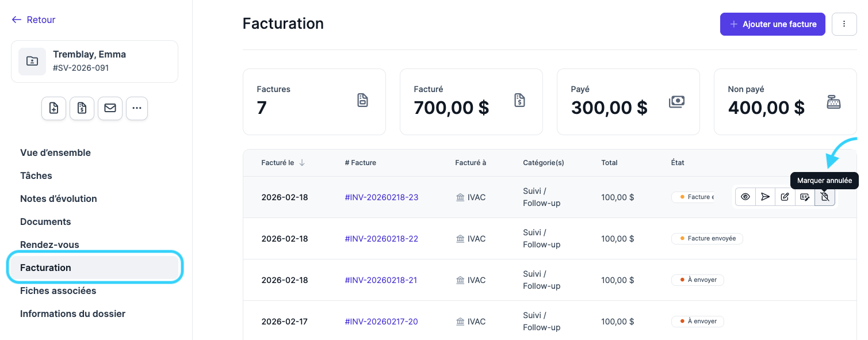The image size is (868, 340).
Task: Click the view invoice eye icon
Action: pos(745,197)
